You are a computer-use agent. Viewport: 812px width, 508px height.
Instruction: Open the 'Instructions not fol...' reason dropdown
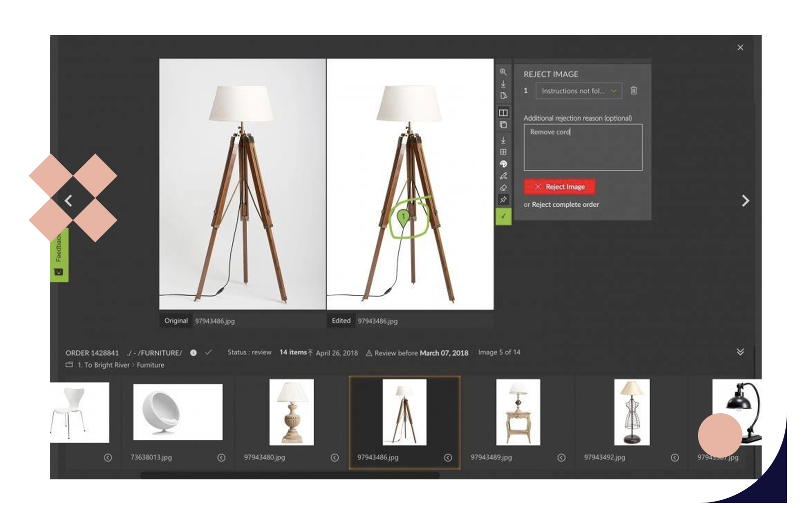(x=579, y=91)
